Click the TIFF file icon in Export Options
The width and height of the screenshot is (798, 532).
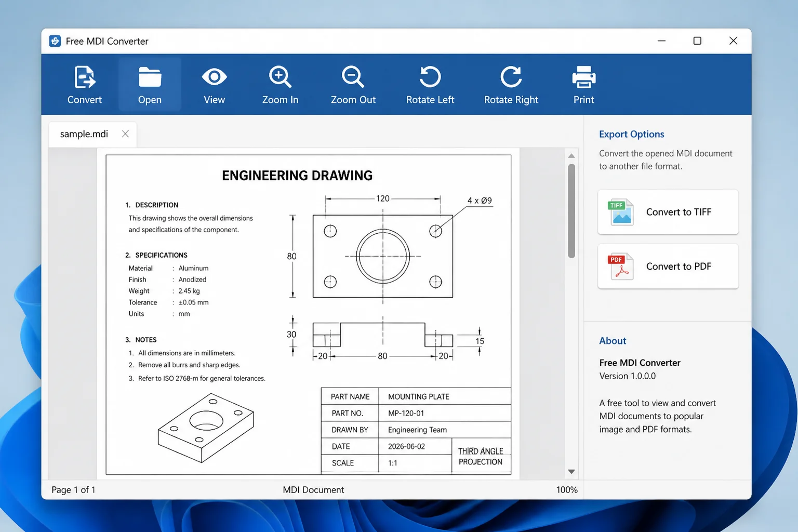[621, 212]
